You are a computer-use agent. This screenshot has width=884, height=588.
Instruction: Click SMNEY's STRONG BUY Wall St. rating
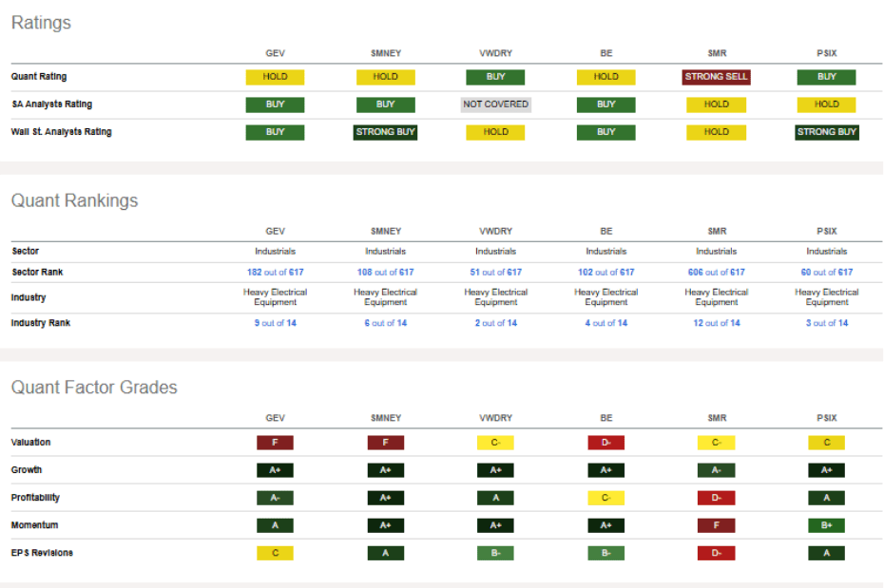(385, 132)
